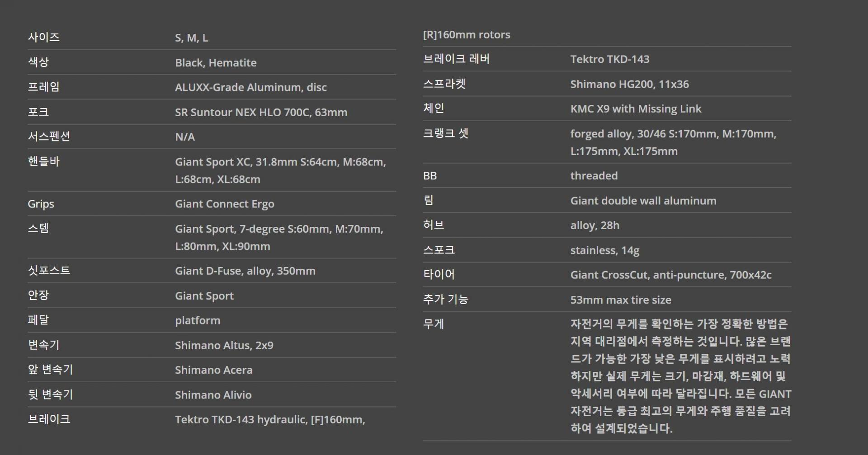
Task: Click the "추가 기능" label
Action: [x=446, y=300]
